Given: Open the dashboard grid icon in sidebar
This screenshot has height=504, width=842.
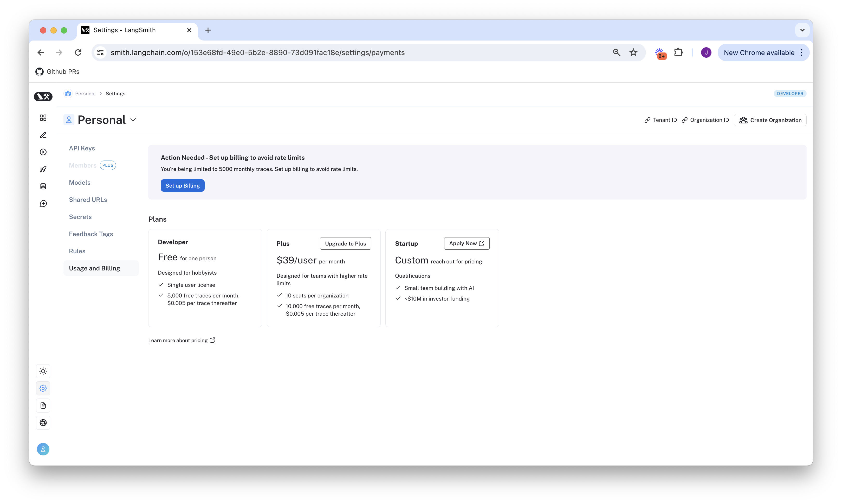Looking at the screenshot, I should 43,117.
